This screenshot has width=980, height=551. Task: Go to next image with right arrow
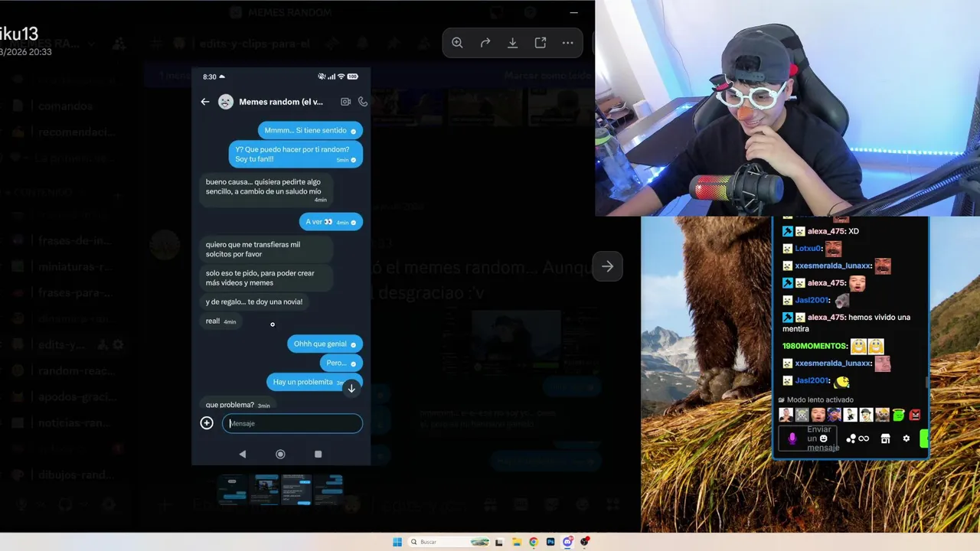pos(607,266)
